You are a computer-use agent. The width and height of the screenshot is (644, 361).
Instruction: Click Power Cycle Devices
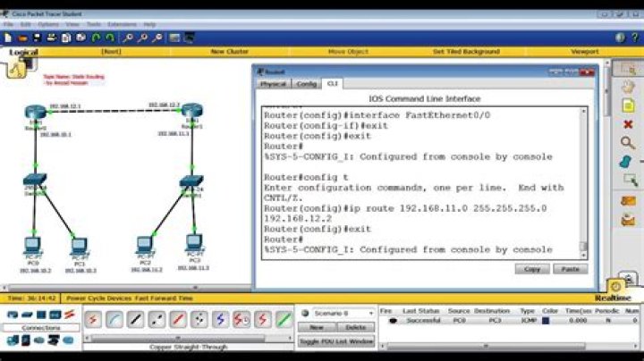(99, 298)
